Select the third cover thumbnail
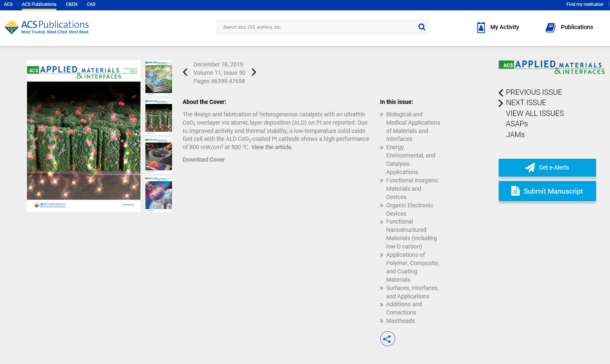This screenshot has height=364, width=610. click(159, 155)
